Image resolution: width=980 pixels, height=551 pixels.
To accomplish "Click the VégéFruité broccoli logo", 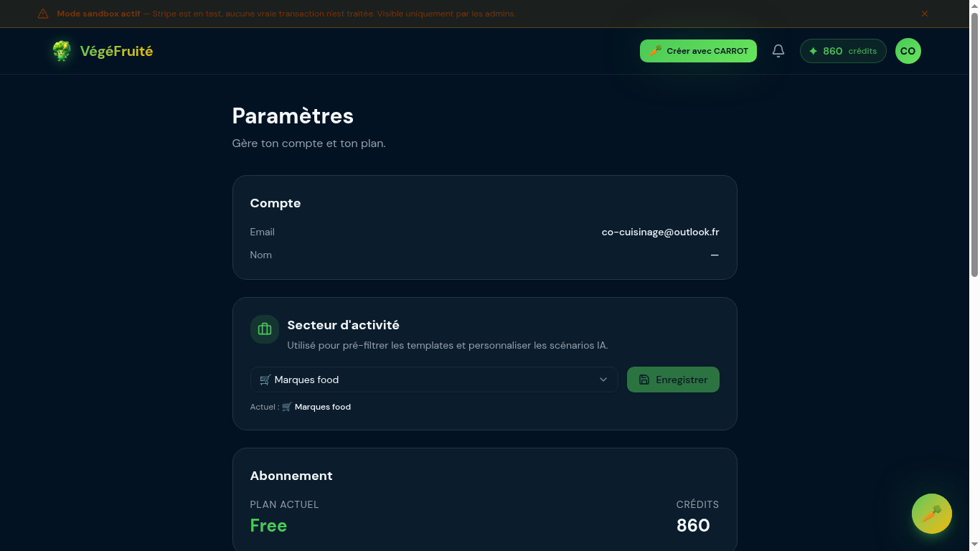I will pyautogui.click(x=62, y=51).
